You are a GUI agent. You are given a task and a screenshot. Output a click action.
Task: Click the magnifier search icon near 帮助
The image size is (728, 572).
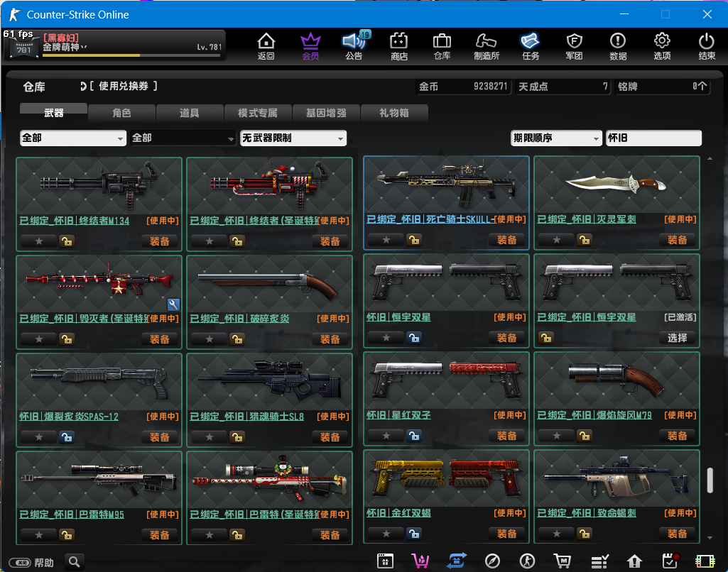click(x=75, y=562)
